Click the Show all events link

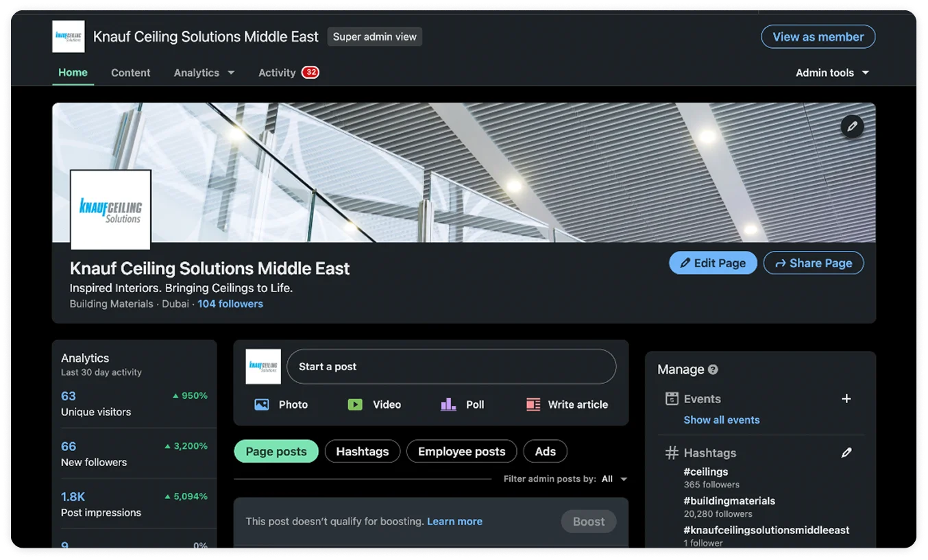tap(721, 419)
